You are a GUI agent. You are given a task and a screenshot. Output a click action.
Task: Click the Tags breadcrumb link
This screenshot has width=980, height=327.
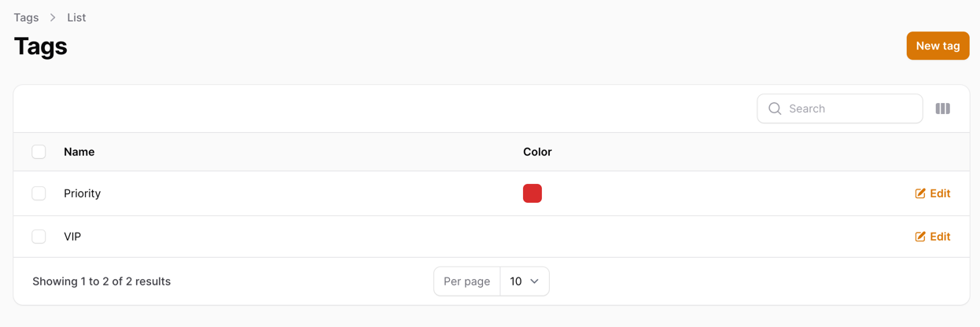coord(26,17)
